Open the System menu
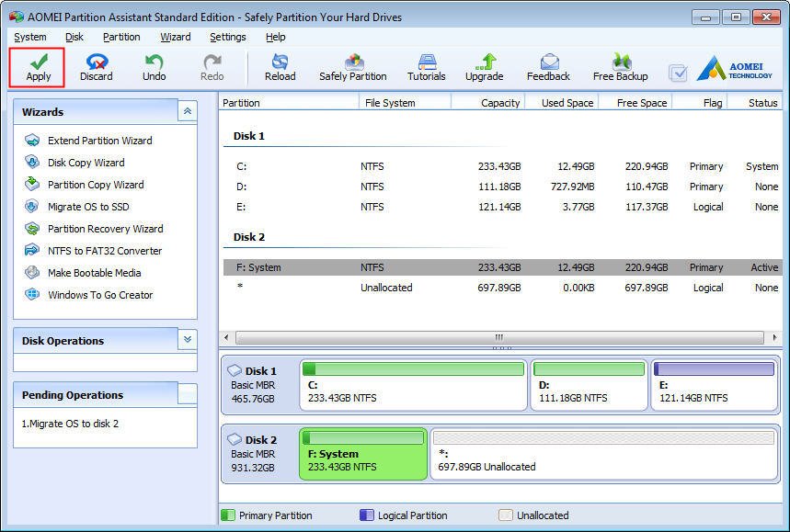The image size is (790, 532). (30, 37)
